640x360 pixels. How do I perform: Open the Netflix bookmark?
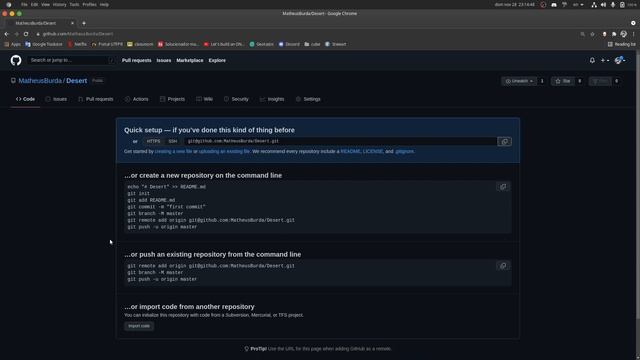click(77, 44)
